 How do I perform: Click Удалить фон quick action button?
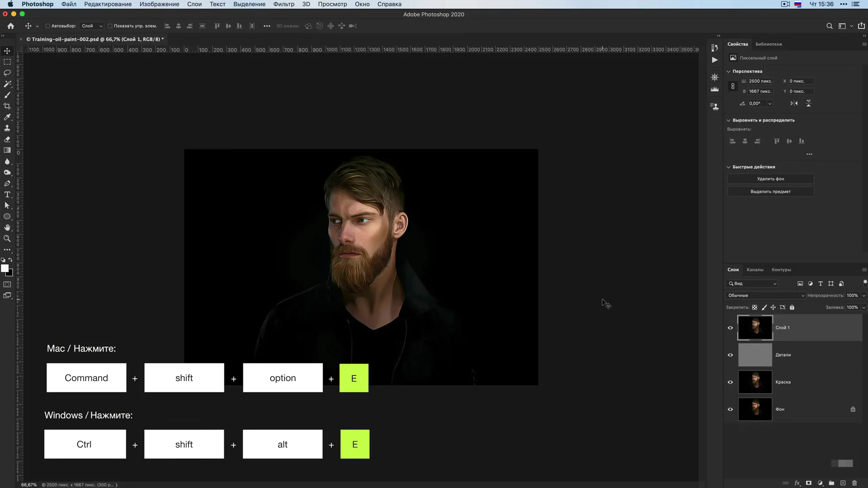coord(771,179)
